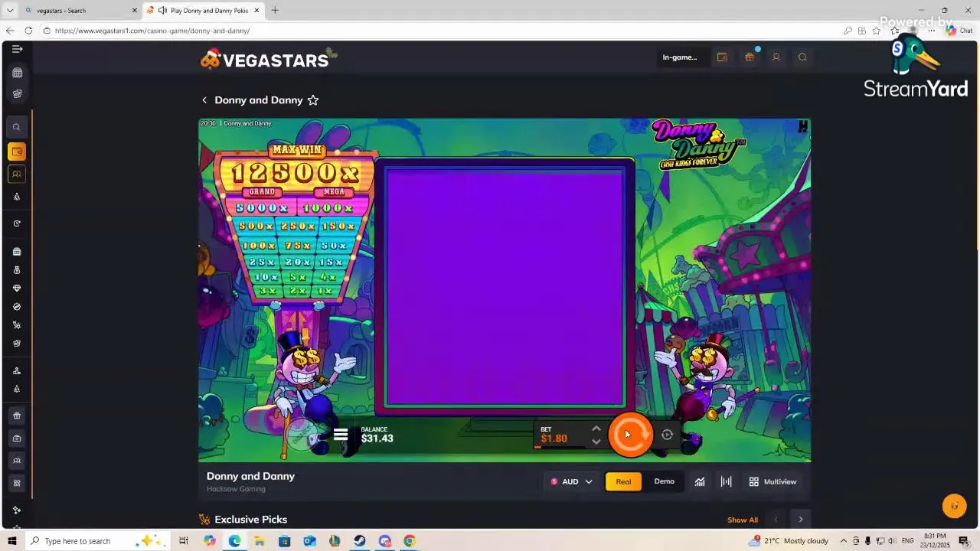Screen dimensions: 980x551
Task: Click the address bar URL
Action: (152, 31)
